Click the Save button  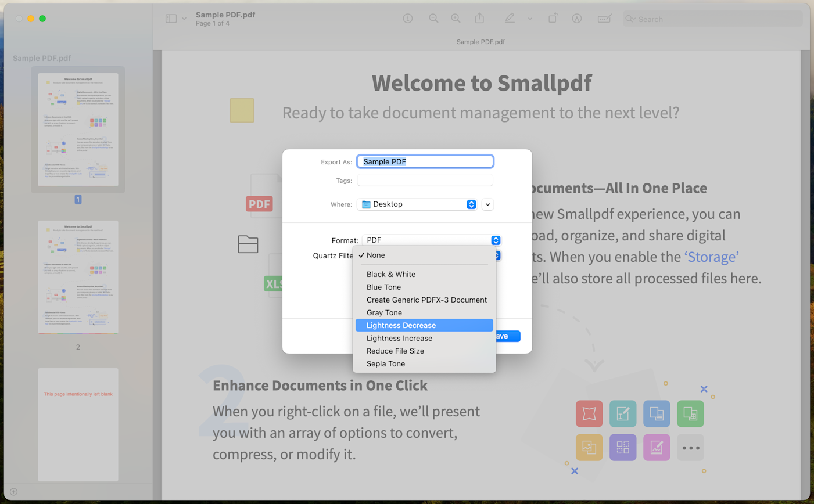(x=508, y=336)
